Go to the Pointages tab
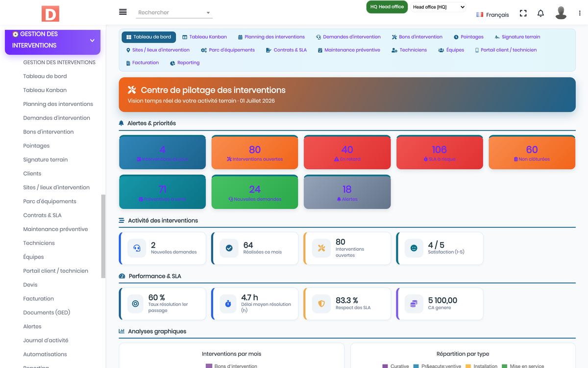Screen dimensions: 588x368 tap(468, 37)
